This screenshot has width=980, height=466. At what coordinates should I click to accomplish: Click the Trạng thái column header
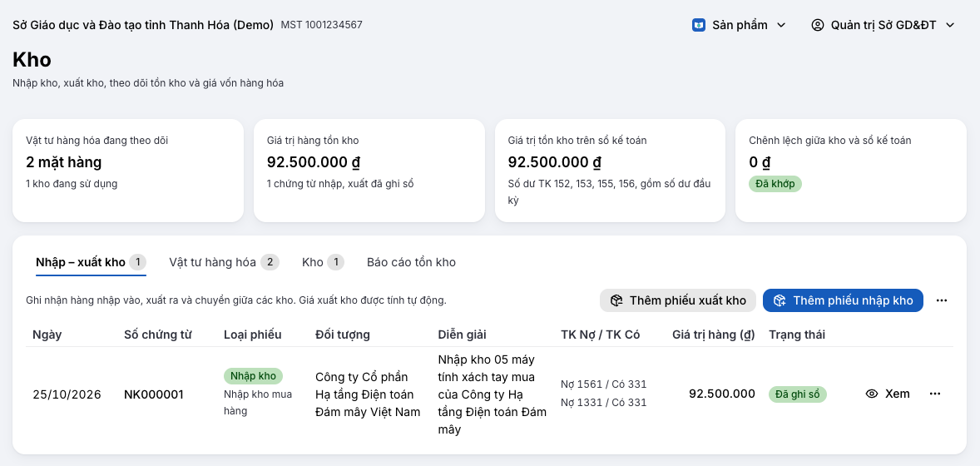[797, 335]
